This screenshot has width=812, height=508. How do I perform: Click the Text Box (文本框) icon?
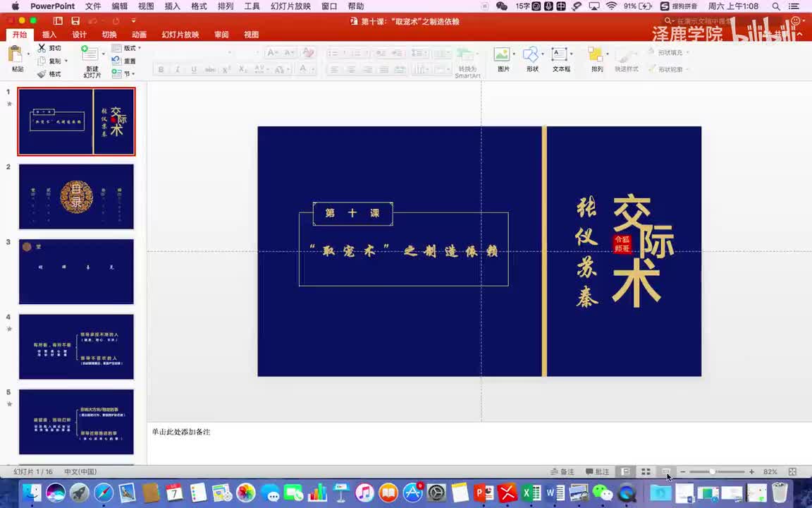pyautogui.click(x=559, y=54)
